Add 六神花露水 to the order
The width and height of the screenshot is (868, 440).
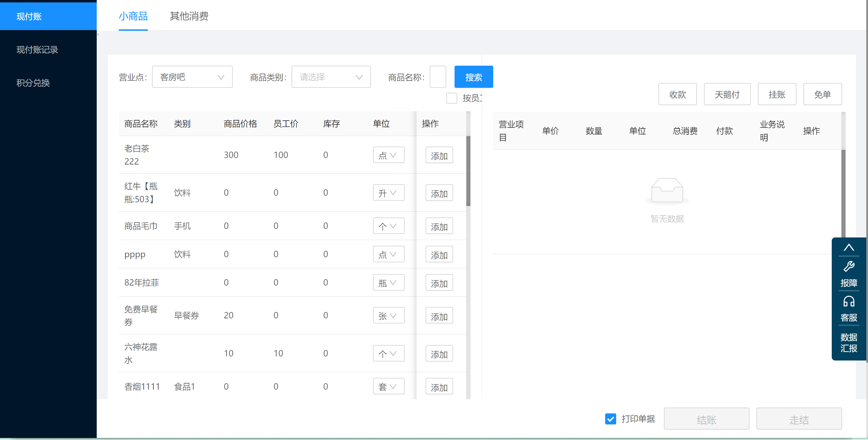point(439,354)
